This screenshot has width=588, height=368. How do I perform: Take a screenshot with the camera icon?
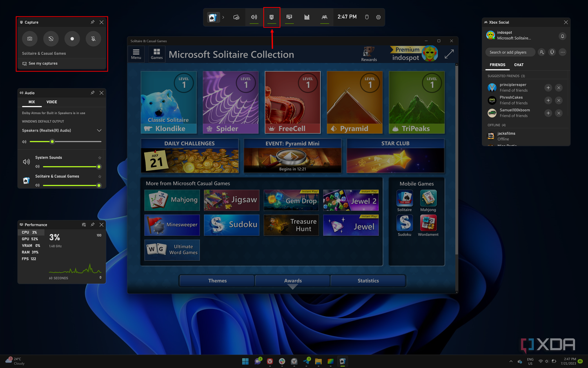[x=30, y=39]
